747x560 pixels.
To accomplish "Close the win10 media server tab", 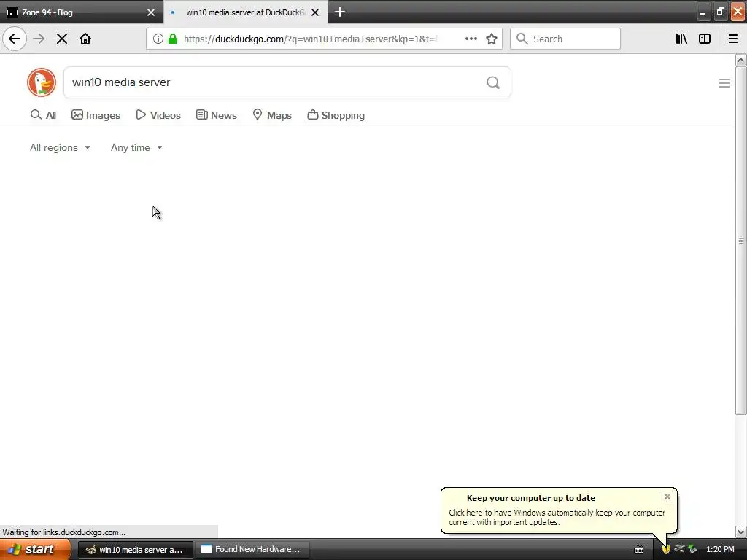I will coord(315,12).
